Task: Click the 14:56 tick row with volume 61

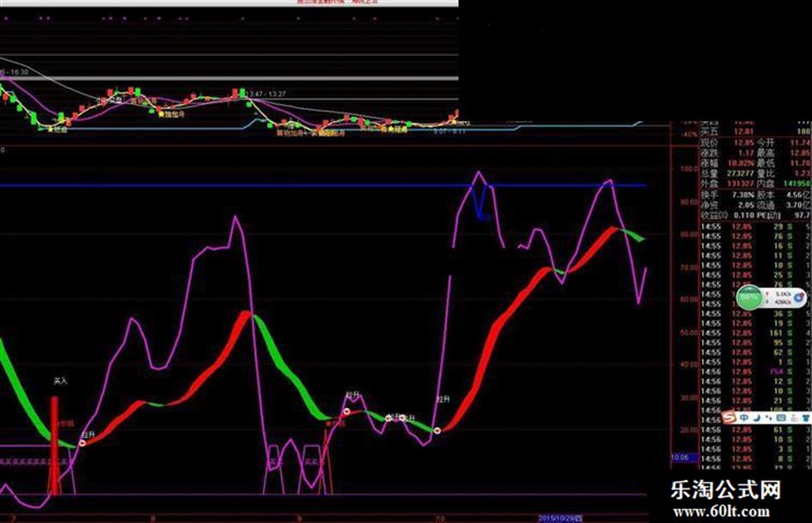Action: [x=755, y=429]
